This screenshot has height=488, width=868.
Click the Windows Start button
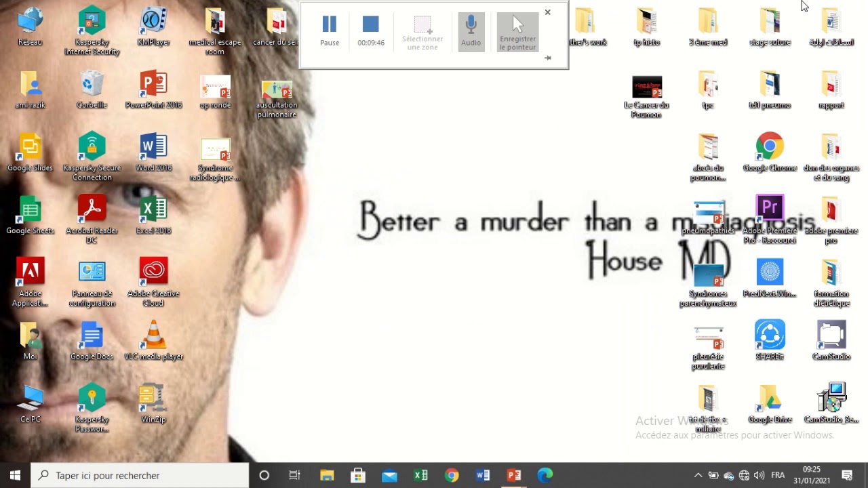(15, 475)
